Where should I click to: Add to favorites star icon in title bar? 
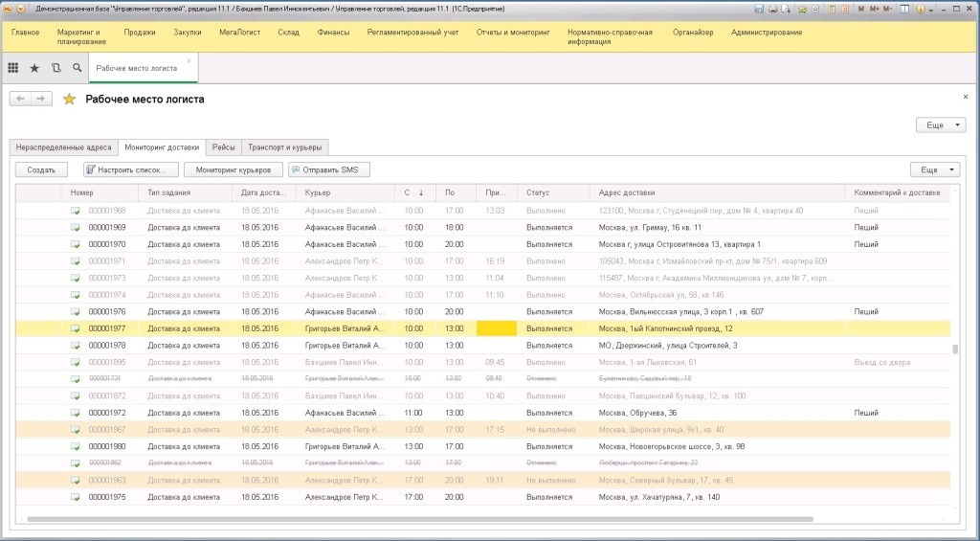pos(803,10)
